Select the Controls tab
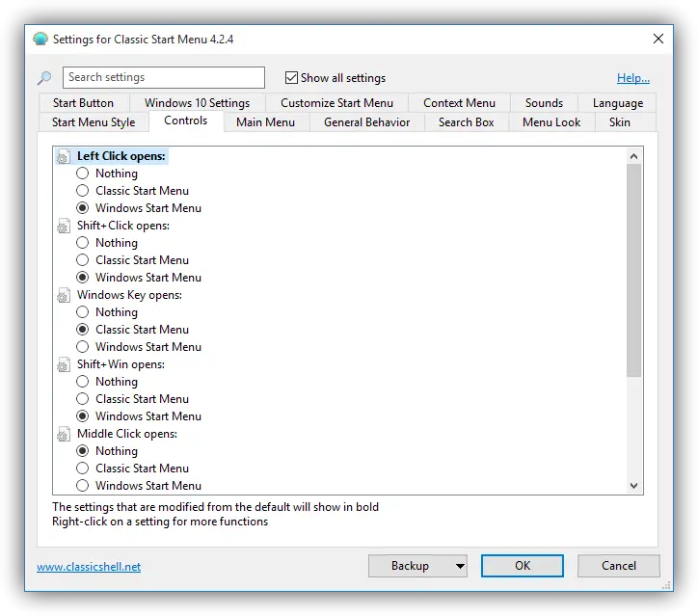This screenshot has height=616, width=698. [186, 121]
